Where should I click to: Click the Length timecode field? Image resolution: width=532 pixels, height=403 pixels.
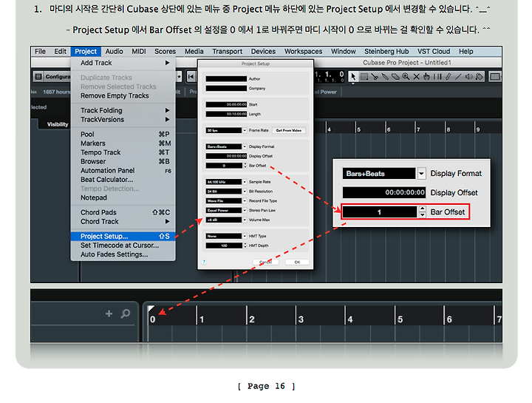[226, 114]
